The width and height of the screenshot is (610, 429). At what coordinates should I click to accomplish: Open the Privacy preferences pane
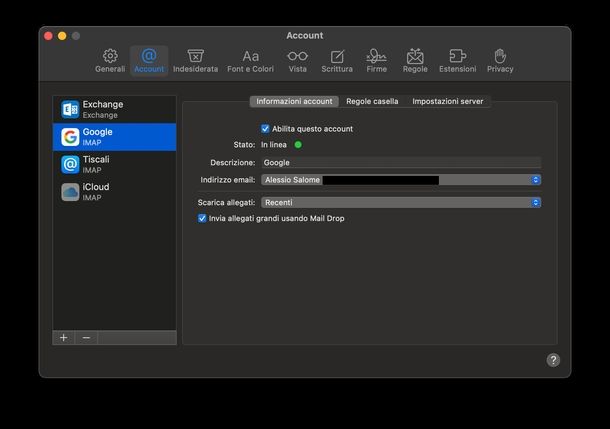[500, 60]
